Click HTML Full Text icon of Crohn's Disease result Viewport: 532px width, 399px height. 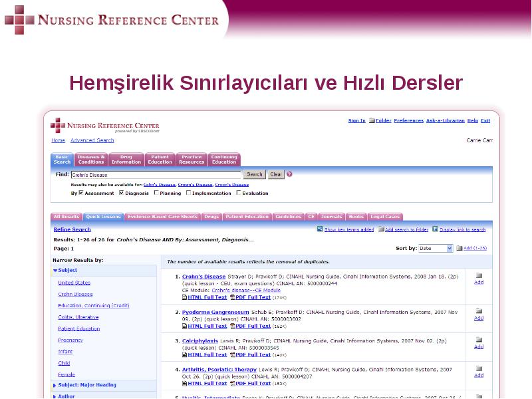click(185, 297)
